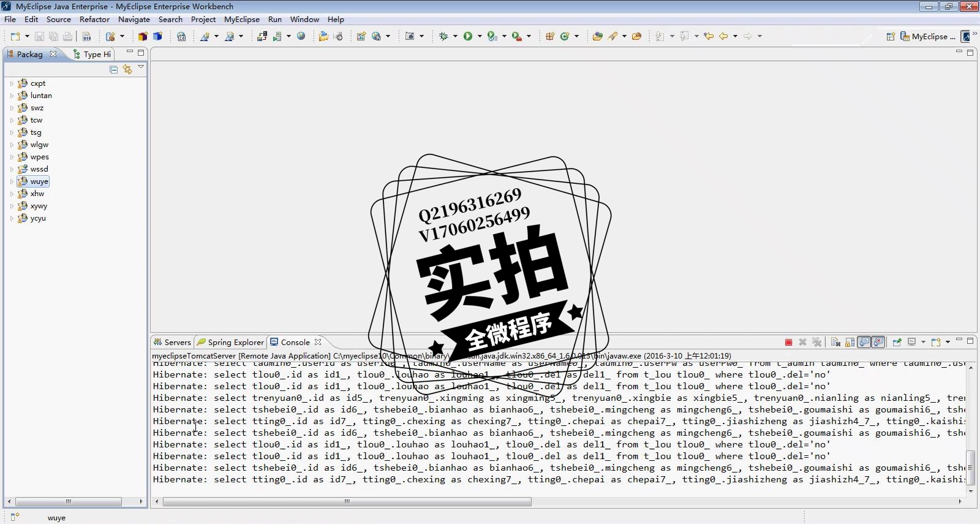The height and width of the screenshot is (524, 980).
Task: Click the Console horizontal scrollbar thumb
Action: click(347, 501)
